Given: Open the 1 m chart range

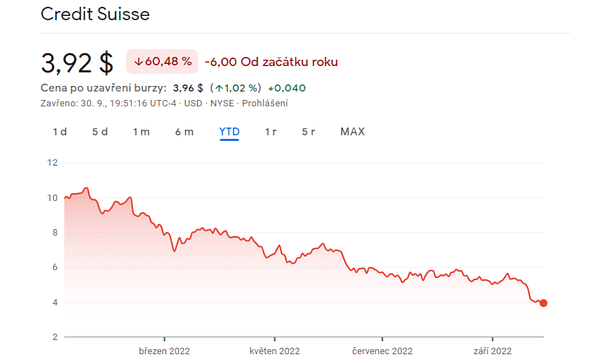Looking at the screenshot, I should pyautogui.click(x=141, y=132).
